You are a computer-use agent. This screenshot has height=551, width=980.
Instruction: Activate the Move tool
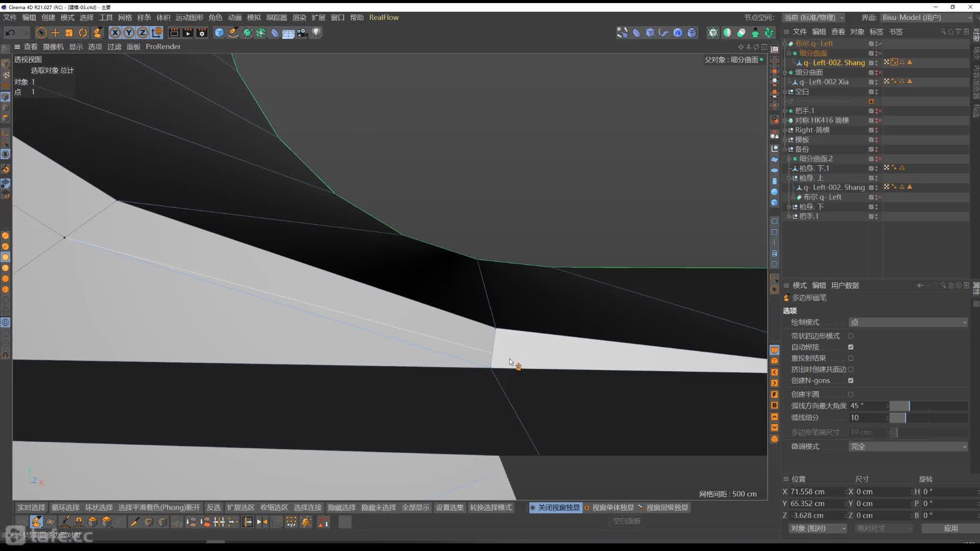55,33
